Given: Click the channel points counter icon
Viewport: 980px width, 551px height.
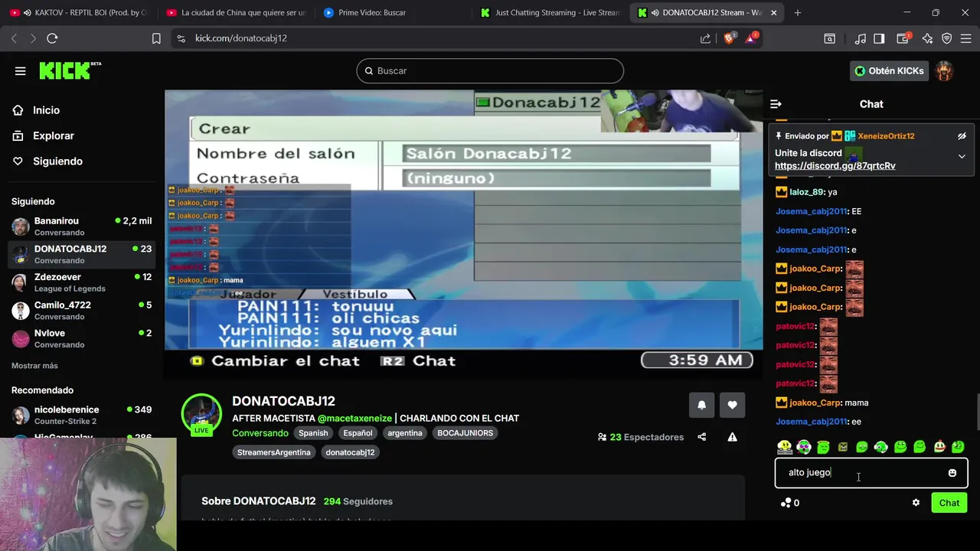Looking at the screenshot, I should [x=786, y=503].
